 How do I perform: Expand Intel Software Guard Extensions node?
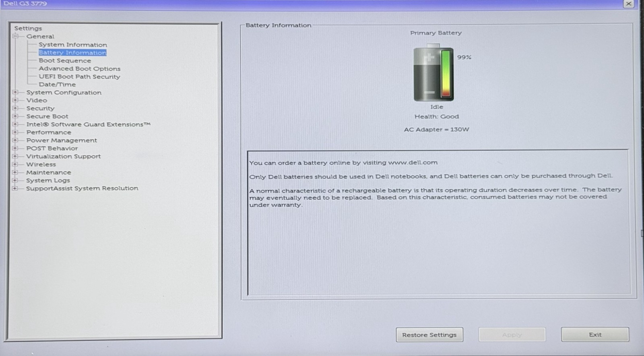[x=15, y=124]
